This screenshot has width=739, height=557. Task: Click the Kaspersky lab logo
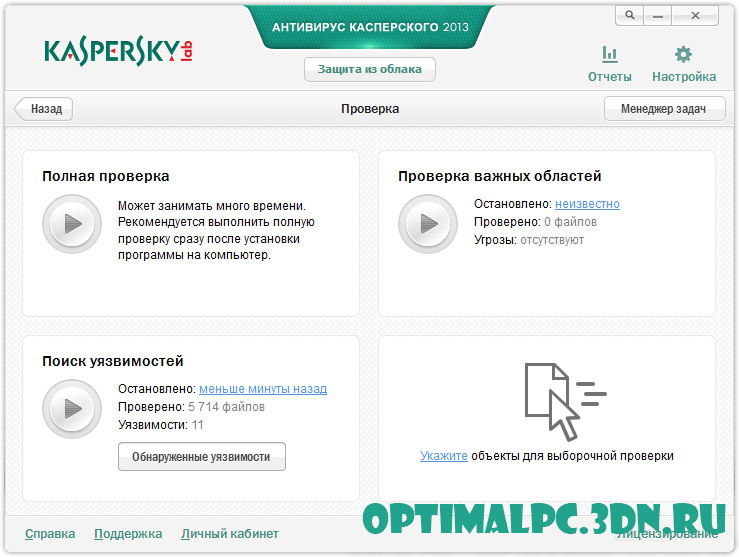click(x=118, y=51)
